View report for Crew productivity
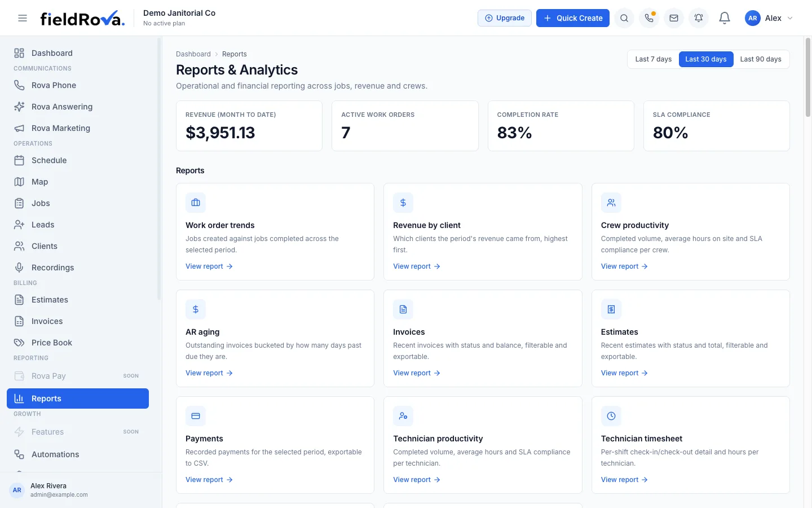Viewport: 812px width, 508px height. [x=624, y=266]
